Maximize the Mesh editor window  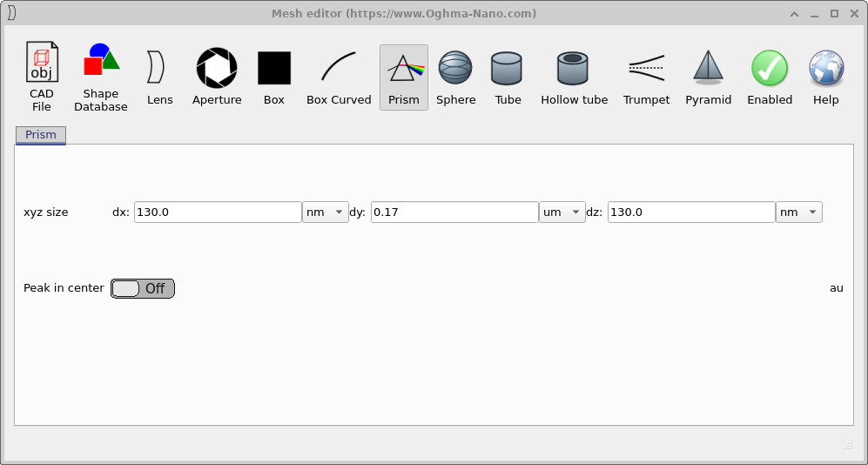834,14
